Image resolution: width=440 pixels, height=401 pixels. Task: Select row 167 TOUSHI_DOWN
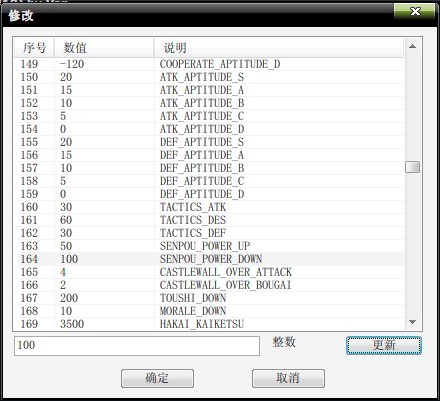pos(209,298)
